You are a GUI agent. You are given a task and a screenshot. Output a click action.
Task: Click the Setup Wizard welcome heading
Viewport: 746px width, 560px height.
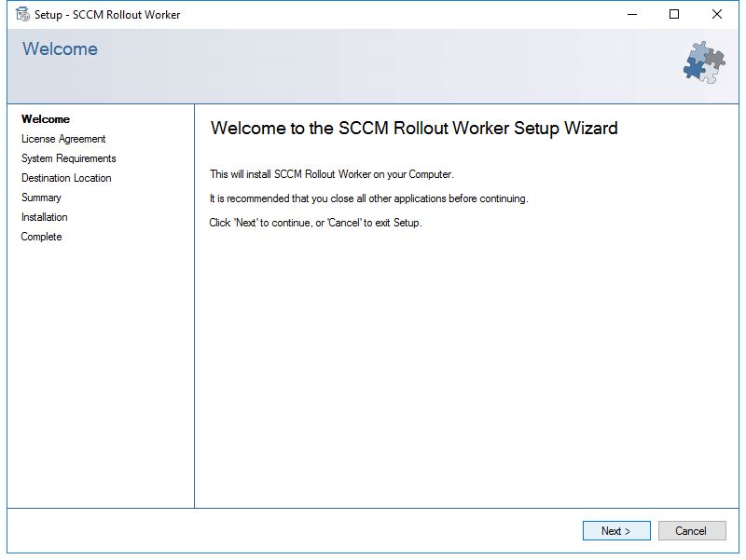point(414,129)
